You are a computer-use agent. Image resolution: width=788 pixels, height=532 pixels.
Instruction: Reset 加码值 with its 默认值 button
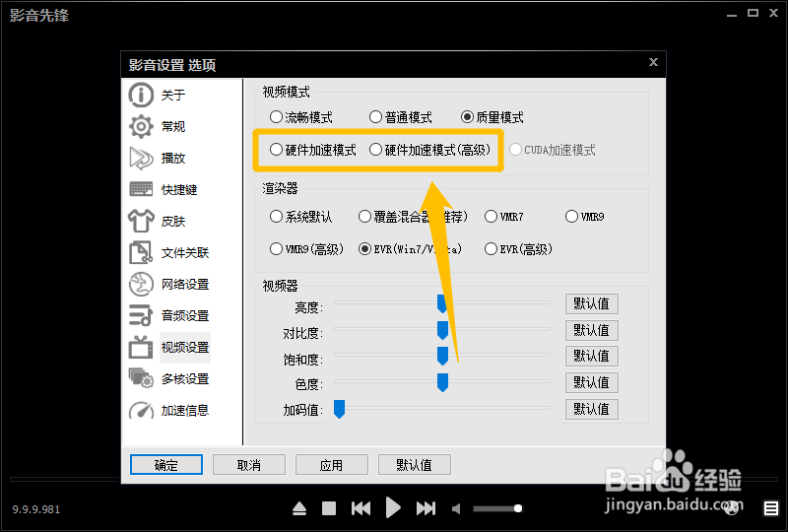point(592,409)
